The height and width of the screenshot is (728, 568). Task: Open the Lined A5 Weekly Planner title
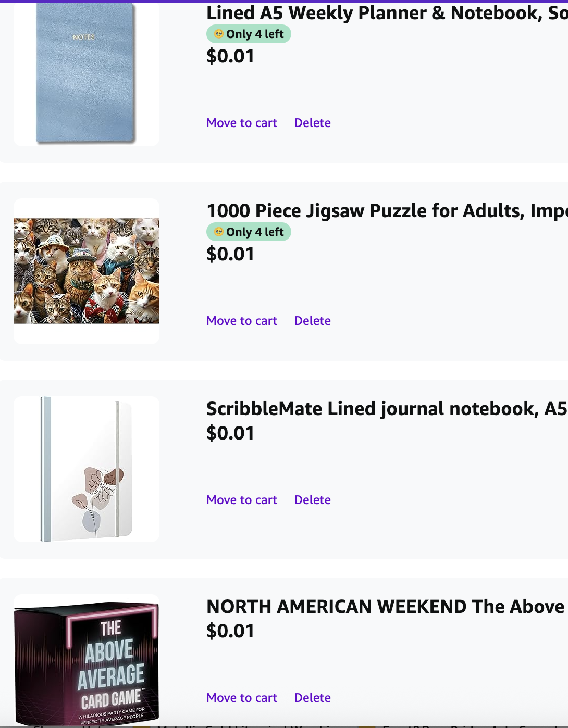pos(386,13)
